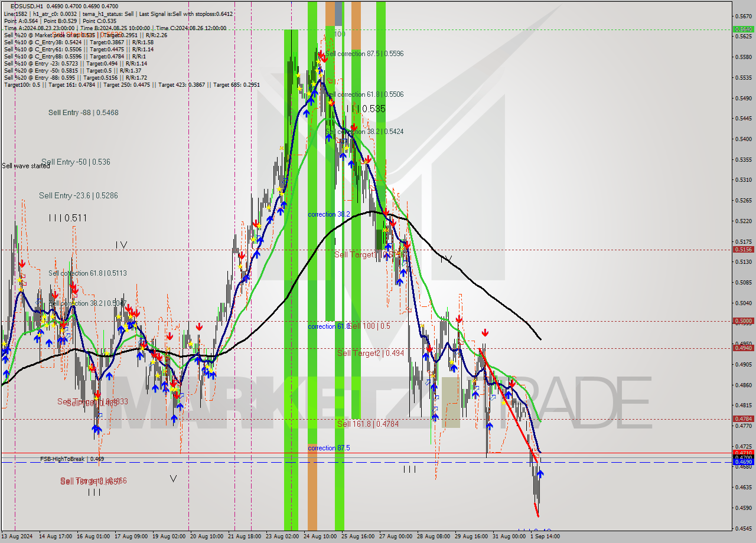The image size is (756, 543).
Task: Click the '28 Aug 08:00' time label
Action: coord(434,537)
